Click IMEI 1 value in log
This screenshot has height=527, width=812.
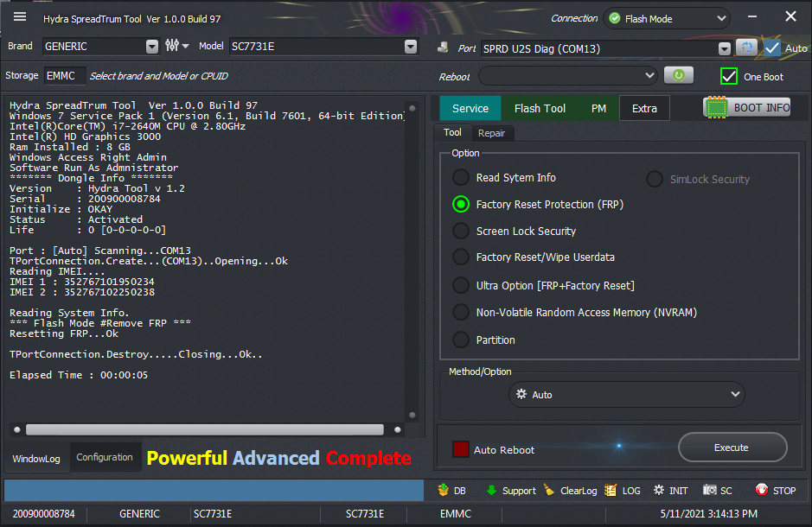pos(109,282)
